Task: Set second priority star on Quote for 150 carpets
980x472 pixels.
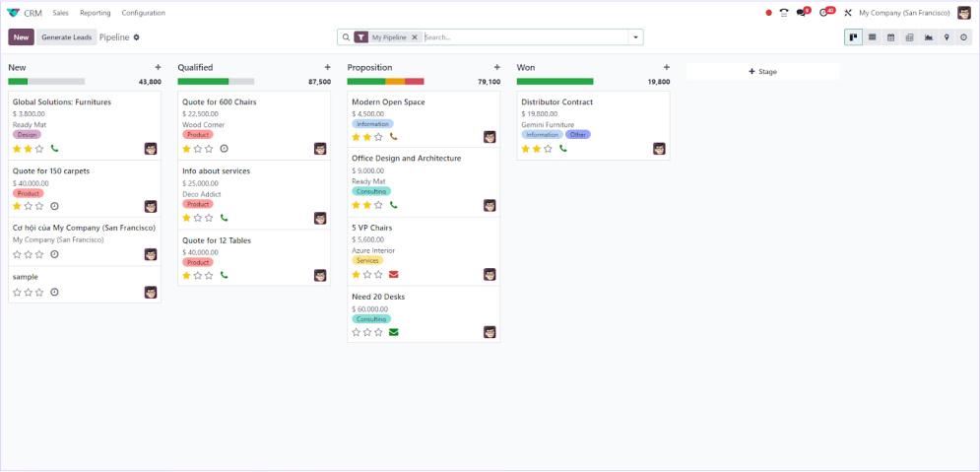Action: (29, 206)
